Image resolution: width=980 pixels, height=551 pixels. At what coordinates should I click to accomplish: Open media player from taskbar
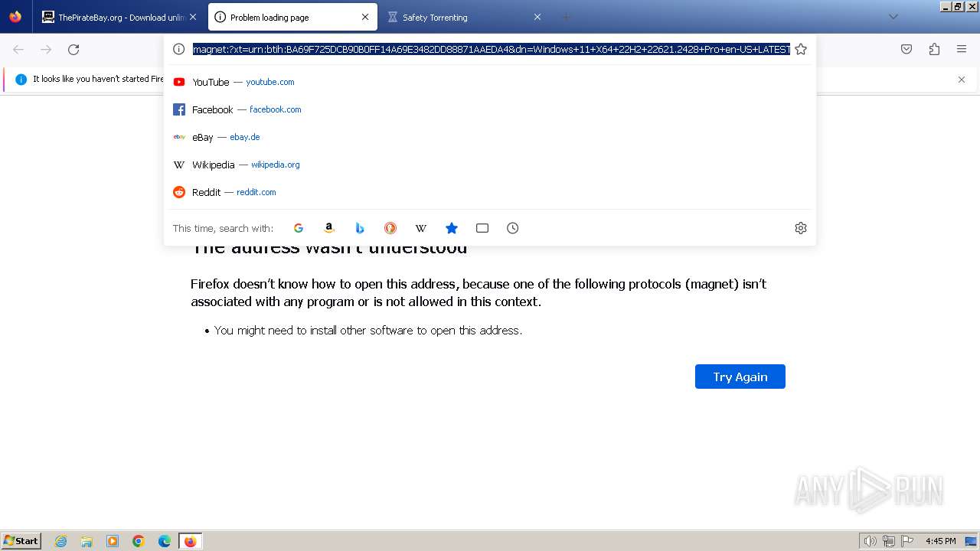tap(113, 541)
